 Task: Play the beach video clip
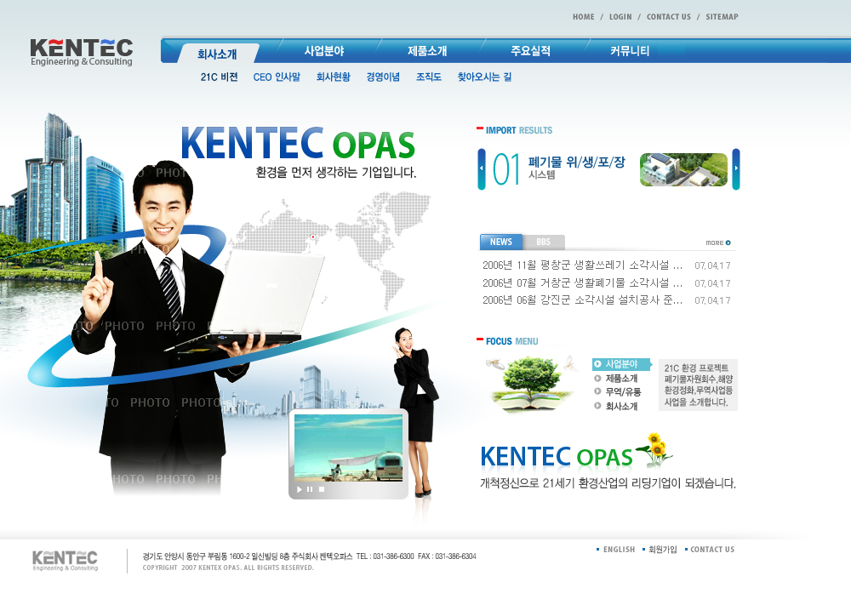click(299, 489)
